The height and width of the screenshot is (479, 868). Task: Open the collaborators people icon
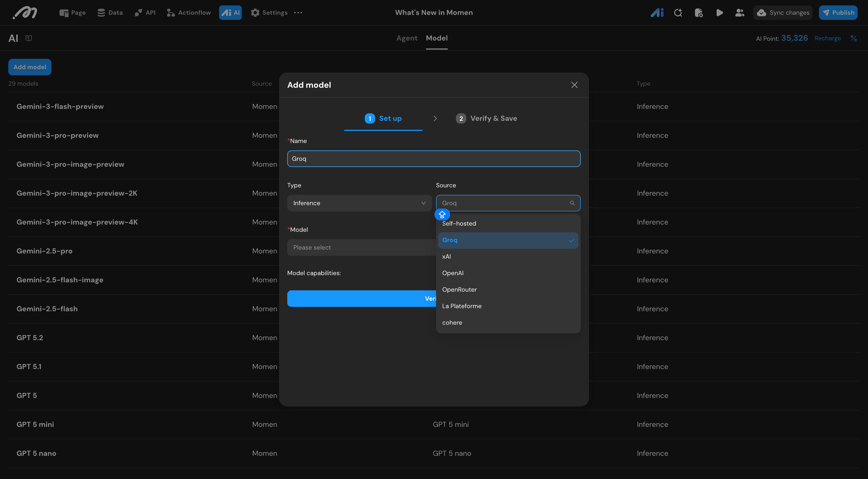coord(740,13)
